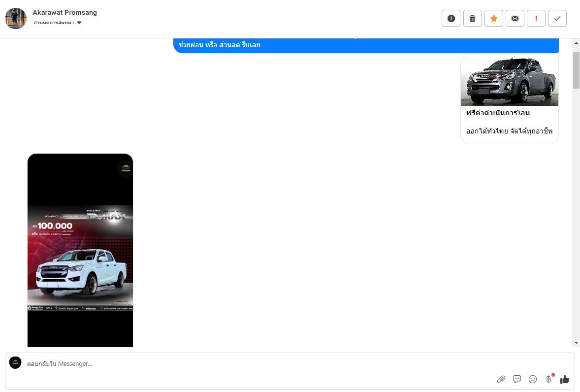
Task: Click the spam report exclamation circle icon
Action: click(451, 19)
